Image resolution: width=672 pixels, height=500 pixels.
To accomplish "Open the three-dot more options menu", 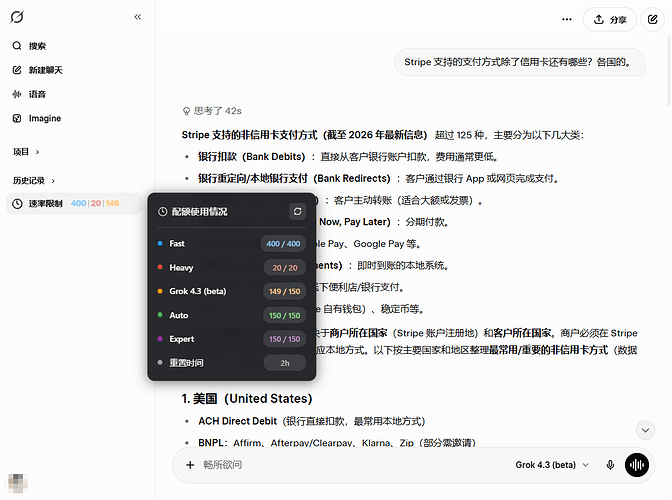I will click(x=567, y=19).
